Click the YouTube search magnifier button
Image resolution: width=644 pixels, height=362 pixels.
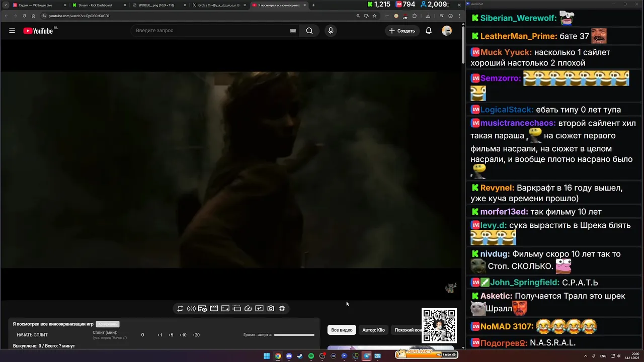309,31
